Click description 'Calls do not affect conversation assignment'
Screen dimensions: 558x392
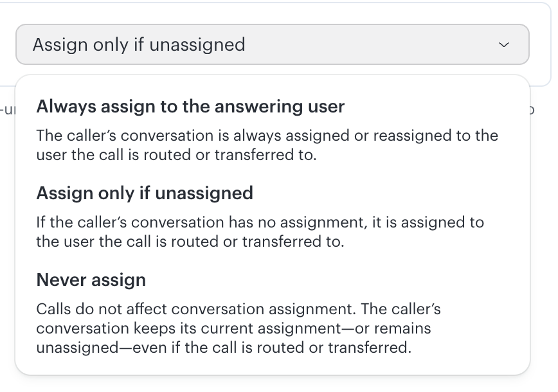195,309
